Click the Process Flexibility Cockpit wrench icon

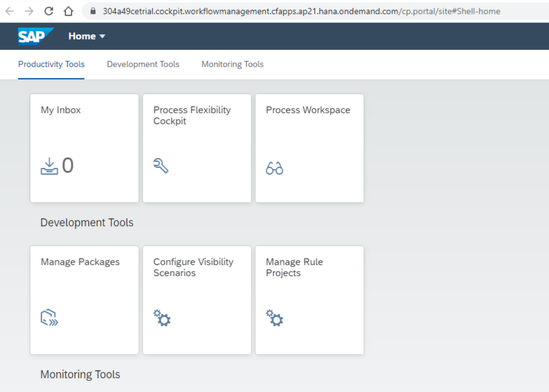click(x=161, y=166)
